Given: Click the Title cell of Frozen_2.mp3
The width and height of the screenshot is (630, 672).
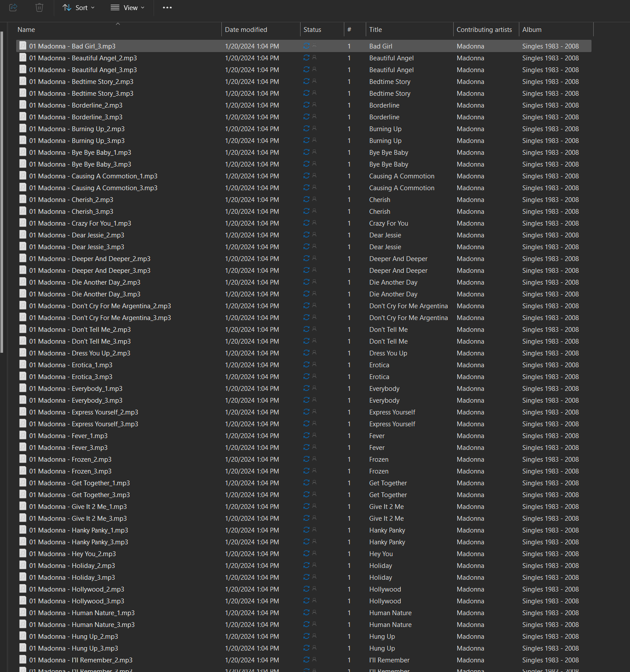Looking at the screenshot, I should pos(379,459).
